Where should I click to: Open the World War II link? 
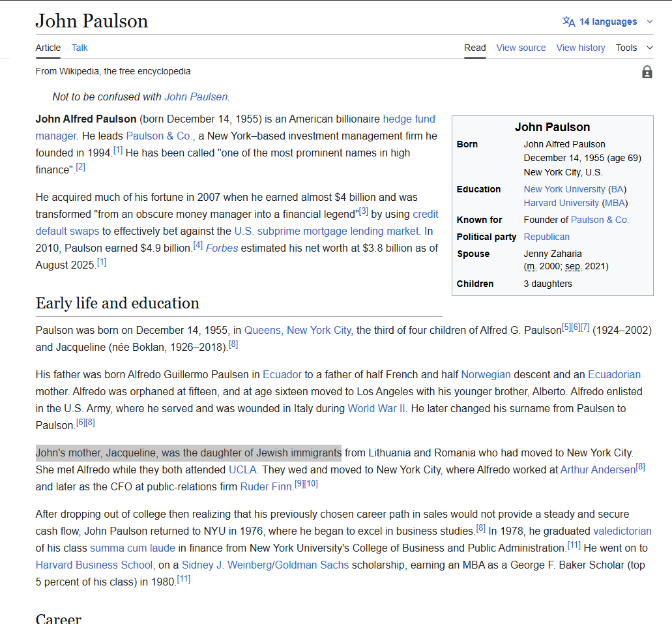click(376, 408)
